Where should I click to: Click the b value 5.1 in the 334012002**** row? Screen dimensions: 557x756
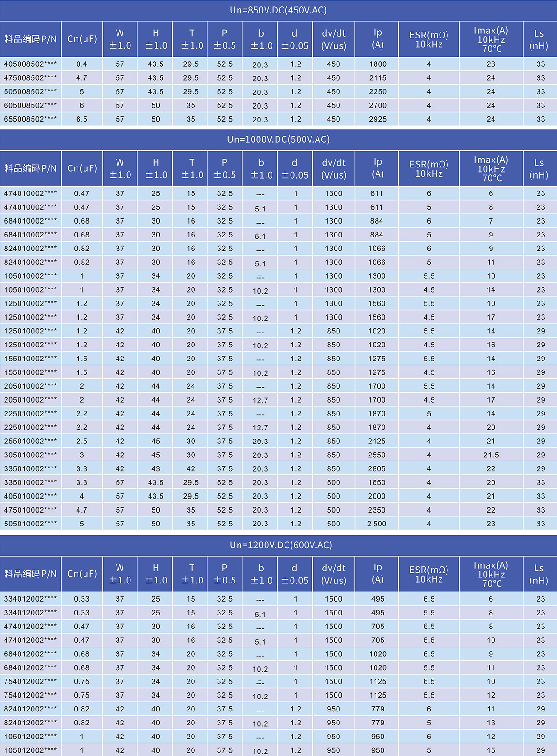pyautogui.click(x=260, y=615)
